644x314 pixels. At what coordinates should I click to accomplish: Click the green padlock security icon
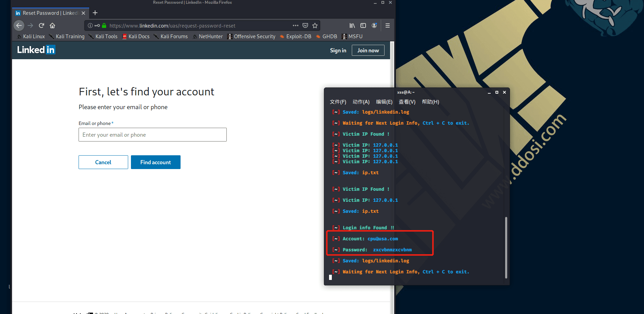[104, 25]
